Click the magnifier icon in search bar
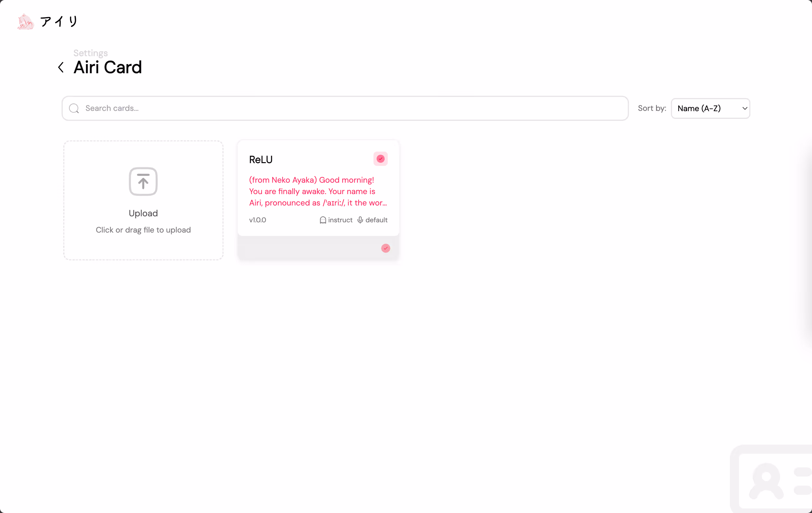 [x=74, y=109]
